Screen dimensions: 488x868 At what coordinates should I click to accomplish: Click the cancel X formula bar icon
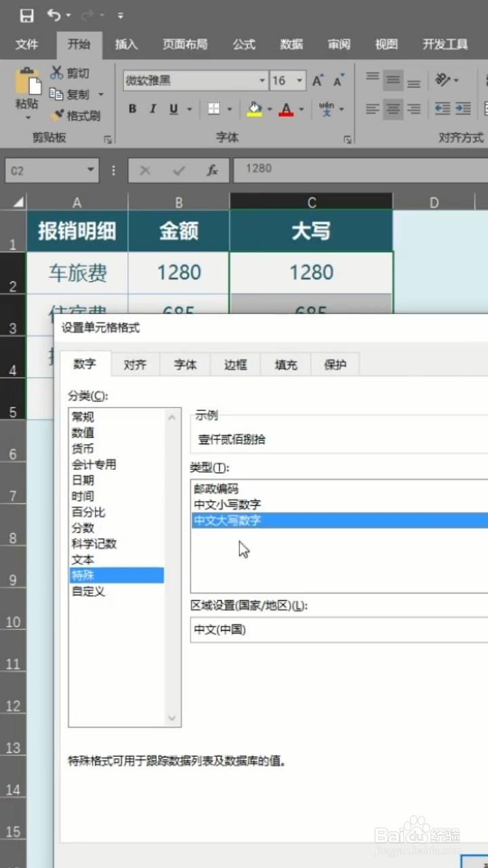145,170
